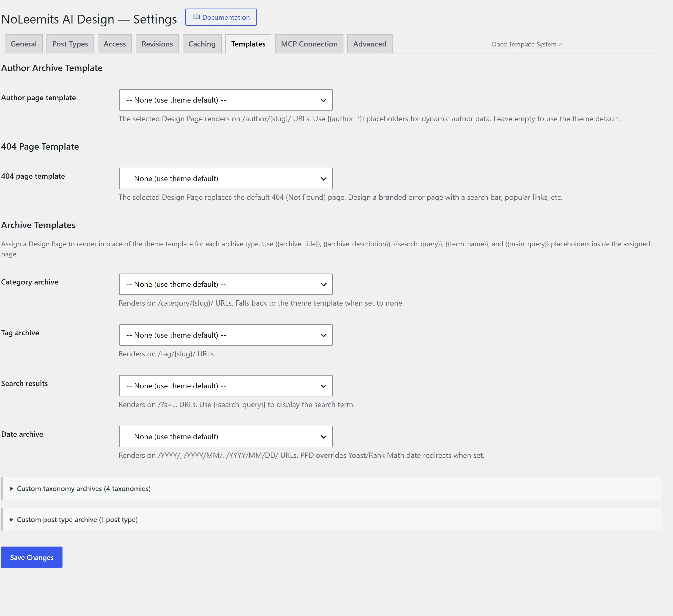The image size is (673, 616).
Task: Switch to the Advanced tab
Action: tap(370, 44)
